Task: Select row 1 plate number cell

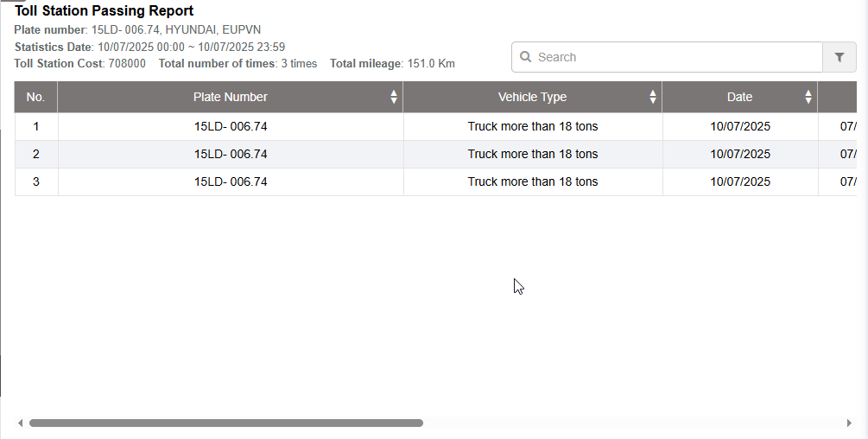Action: pos(231,126)
